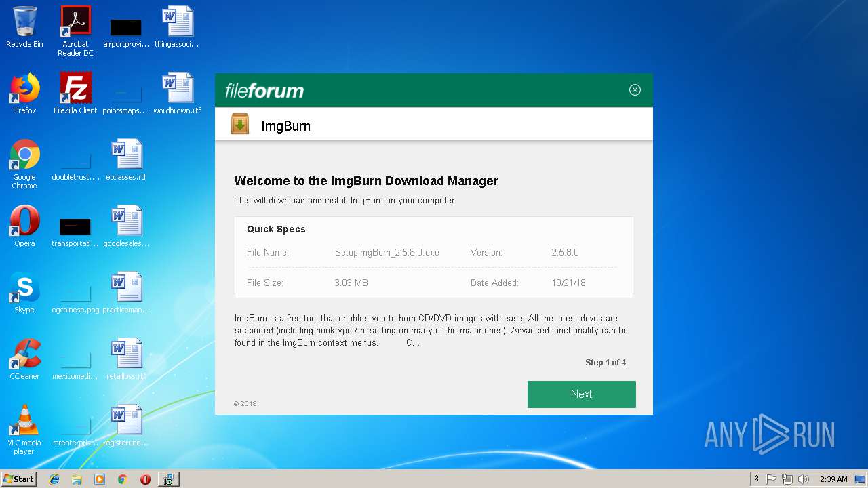Click the Welcome to ImgBurn Download Manager heading

[366, 181]
